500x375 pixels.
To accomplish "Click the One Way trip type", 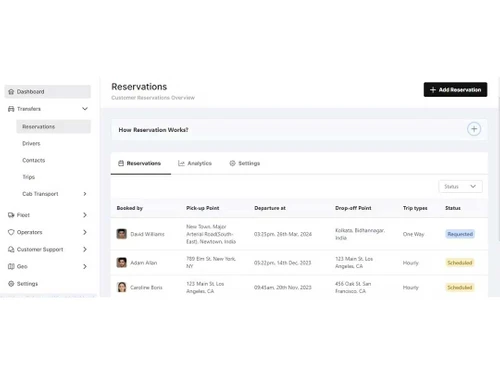I will pyautogui.click(x=413, y=234).
